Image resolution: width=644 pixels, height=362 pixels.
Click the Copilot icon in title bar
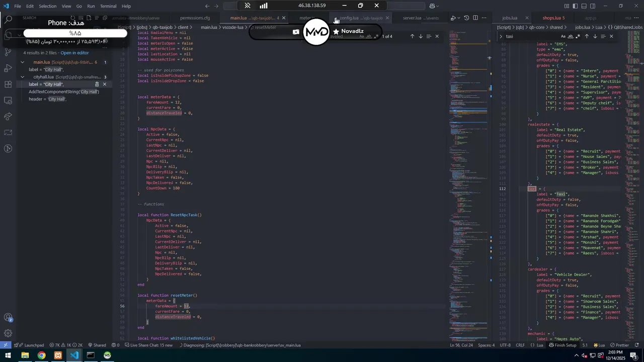[x=432, y=6]
